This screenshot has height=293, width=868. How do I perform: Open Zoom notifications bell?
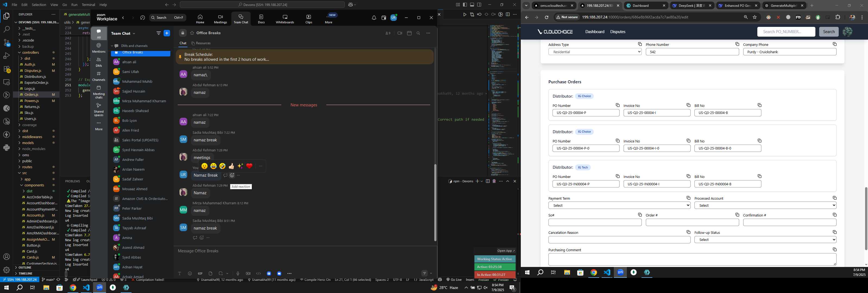pos(374,18)
